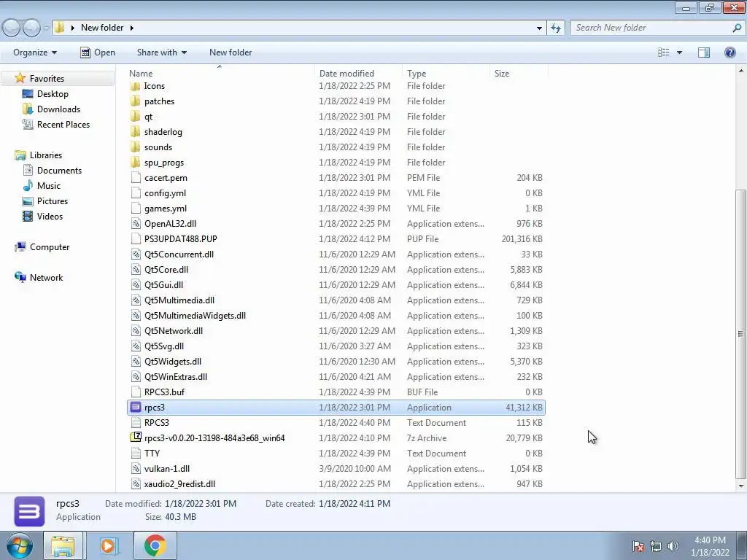The width and height of the screenshot is (747, 560).
Task: Open the Share with dropdown menu
Action: tap(162, 52)
